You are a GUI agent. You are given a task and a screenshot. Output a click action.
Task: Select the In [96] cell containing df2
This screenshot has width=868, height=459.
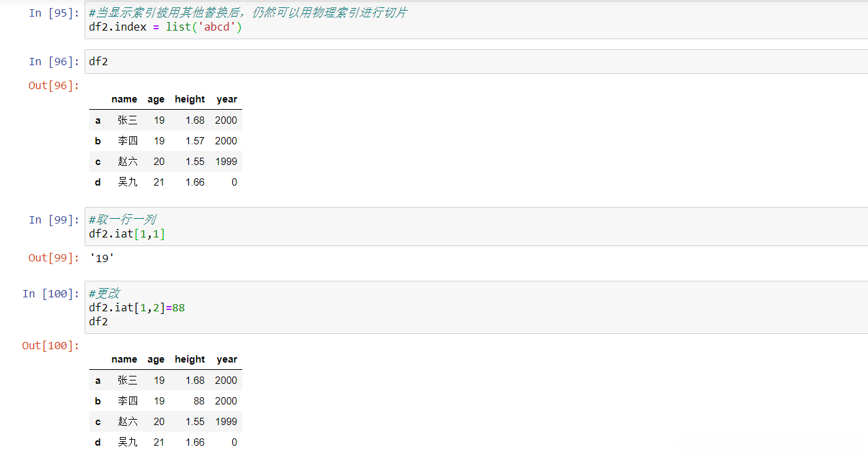coord(476,61)
